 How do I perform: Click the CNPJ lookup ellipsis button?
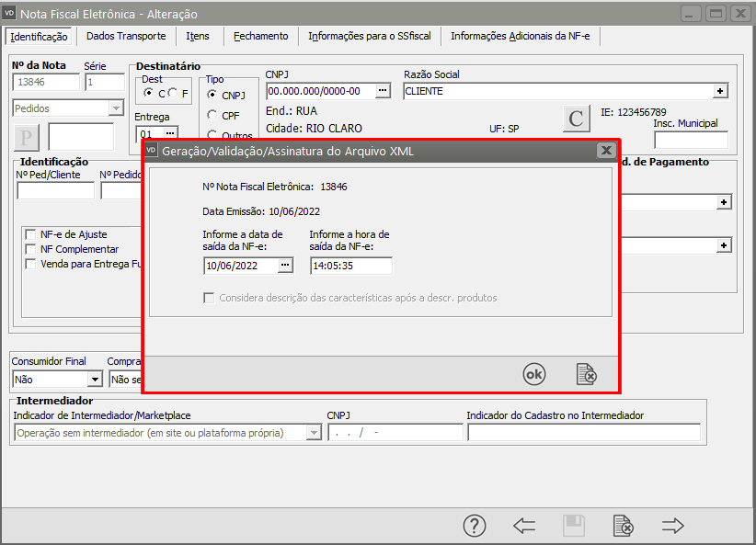[384, 91]
